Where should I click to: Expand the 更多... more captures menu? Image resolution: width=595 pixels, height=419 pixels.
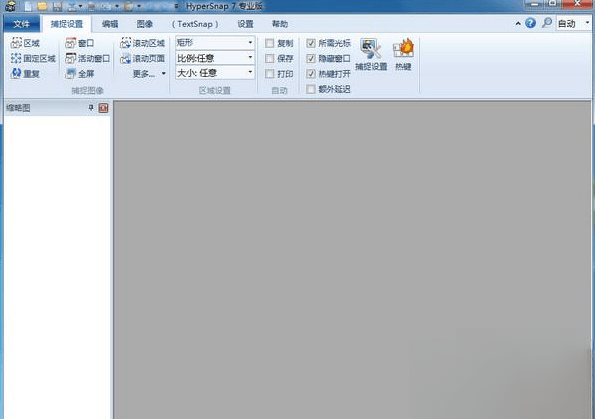[149, 74]
